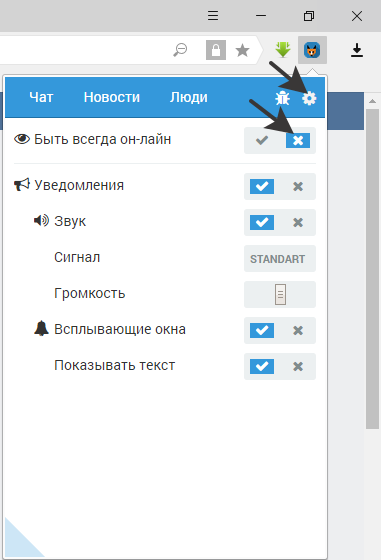Switch to the Люди tab
Viewport: 381px width, 560px height.
pos(189,97)
